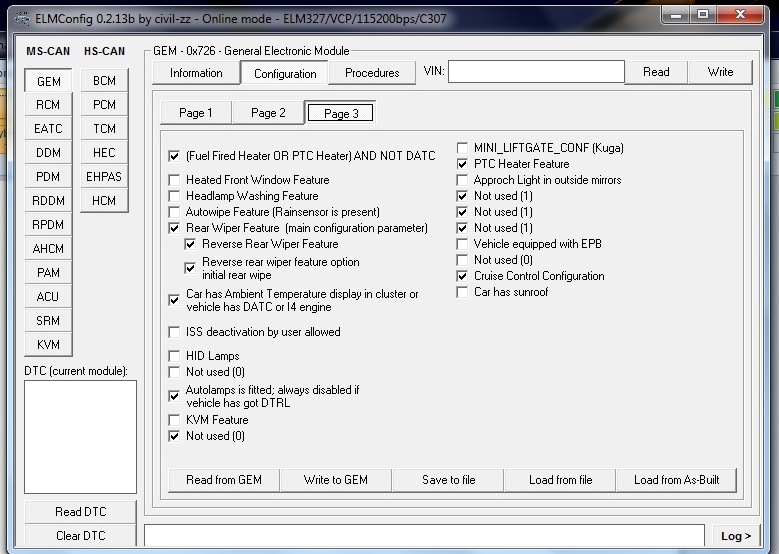This screenshot has width=779, height=554.
Task: Go to Page 2 tab
Action: pos(268,113)
